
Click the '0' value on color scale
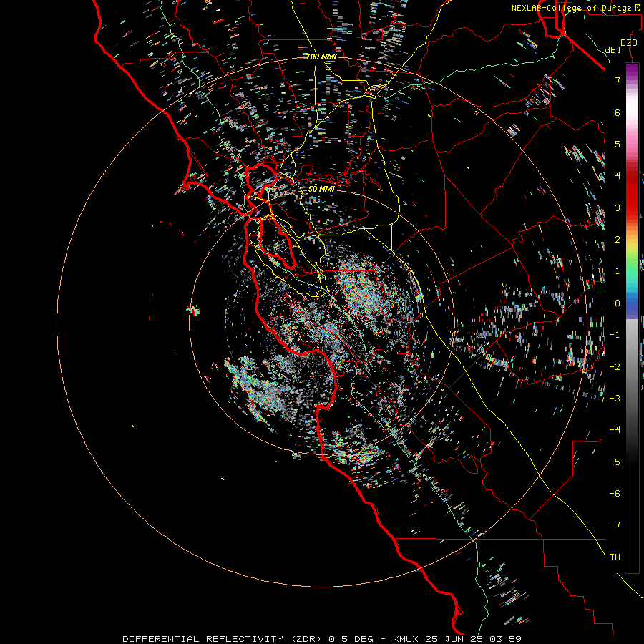tap(618, 303)
